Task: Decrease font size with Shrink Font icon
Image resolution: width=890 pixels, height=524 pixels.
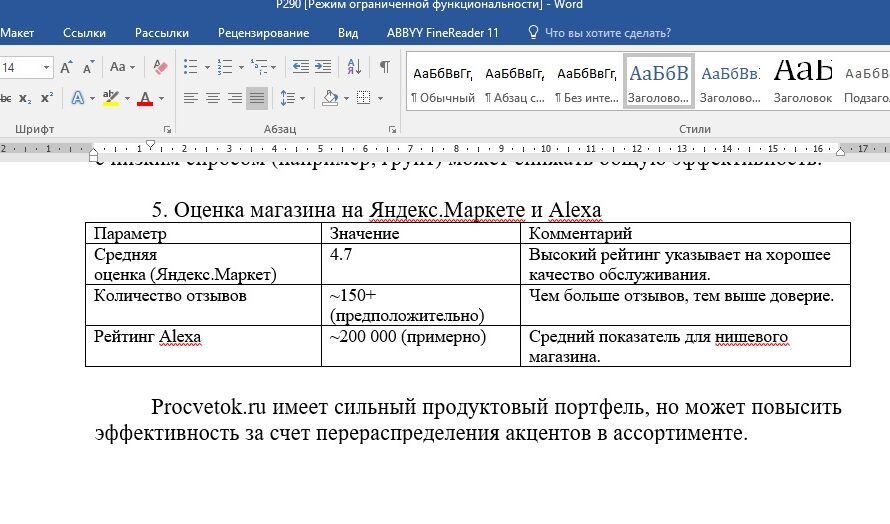Action: pos(88,68)
